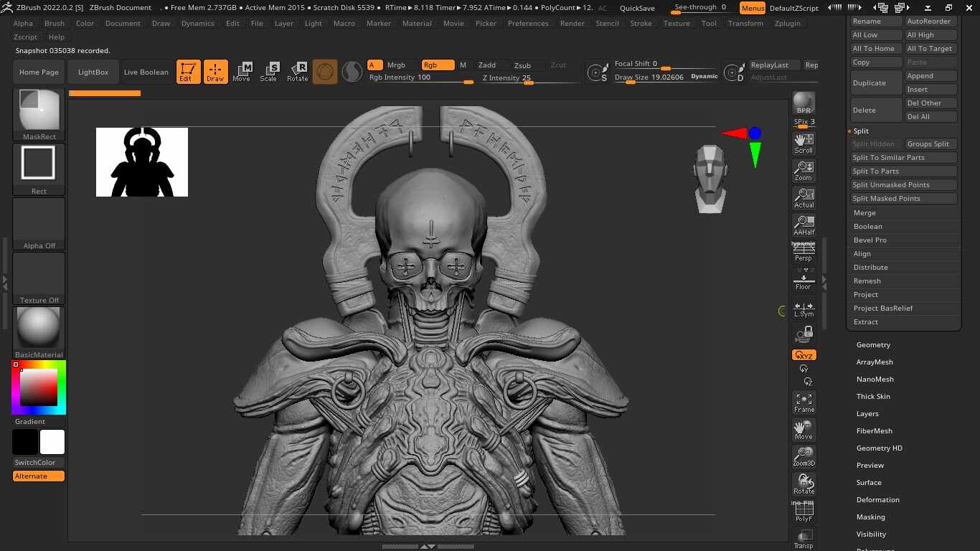The height and width of the screenshot is (551, 980).
Task: Open the Material menu
Action: pyautogui.click(x=417, y=23)
